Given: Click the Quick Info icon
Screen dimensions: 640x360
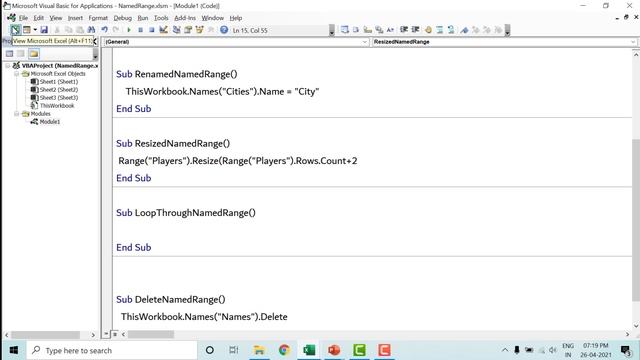Looking at the screenshot, I should click(367, 30).
